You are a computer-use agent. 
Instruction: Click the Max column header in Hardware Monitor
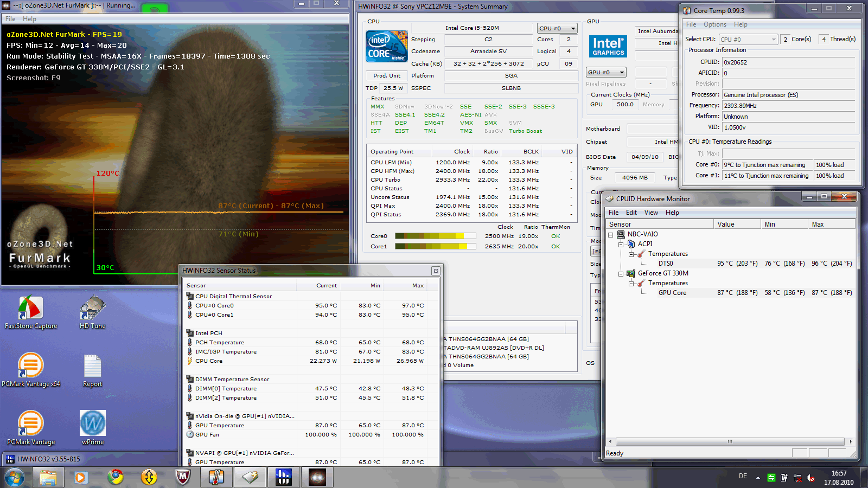pos(832,224)
